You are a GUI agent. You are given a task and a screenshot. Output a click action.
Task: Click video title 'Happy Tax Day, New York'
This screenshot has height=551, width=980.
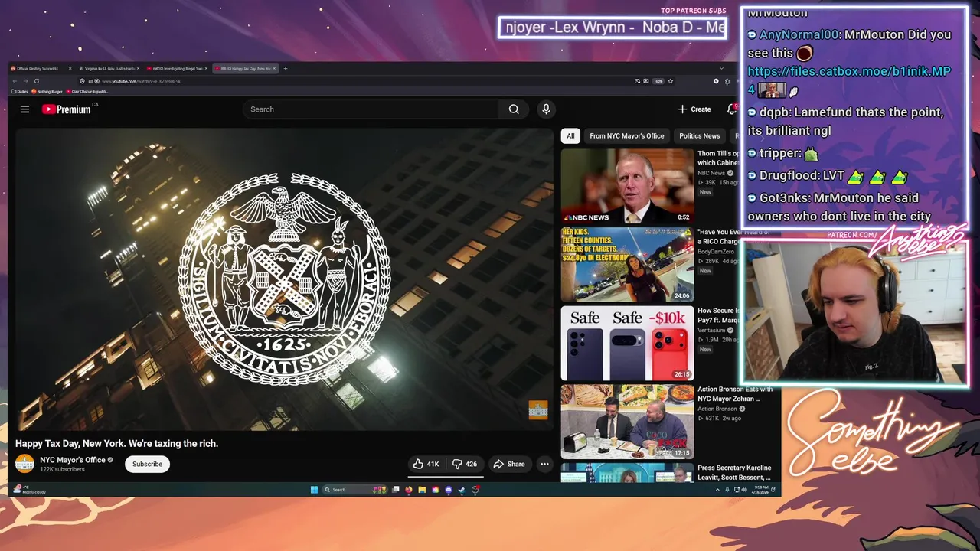pos(117,443)
